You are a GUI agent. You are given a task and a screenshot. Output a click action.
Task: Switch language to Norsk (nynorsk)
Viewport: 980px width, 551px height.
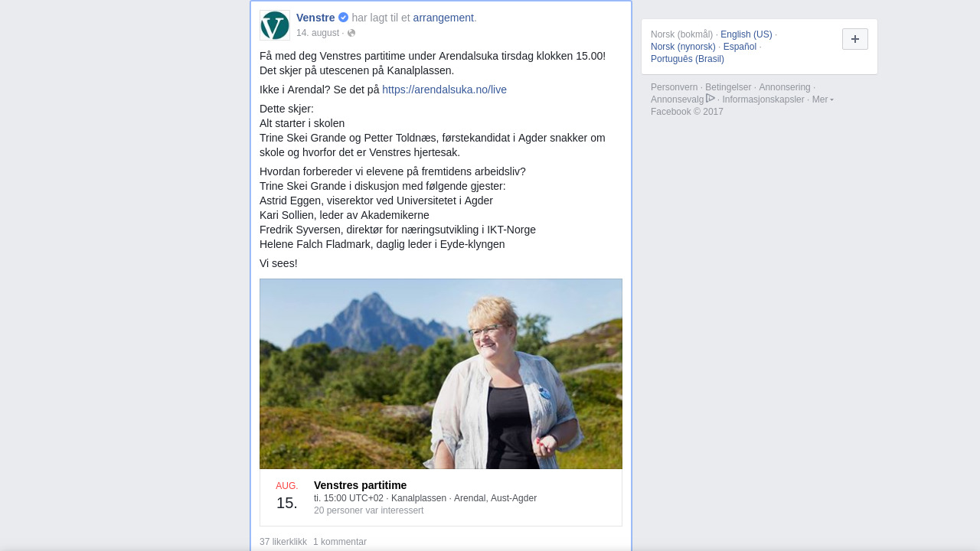coord(683,47)
